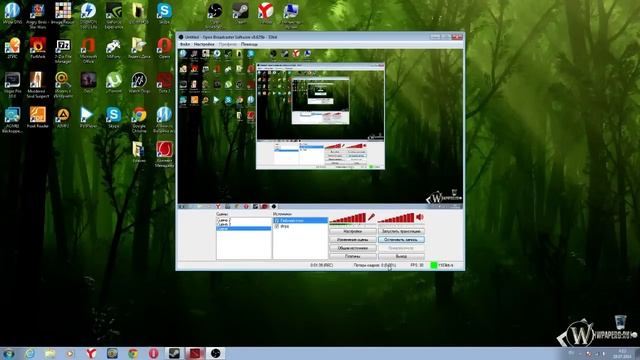Open Yandex browser desktop shortcut
This screenshot has height=360, width=640.
click(265, 13)
